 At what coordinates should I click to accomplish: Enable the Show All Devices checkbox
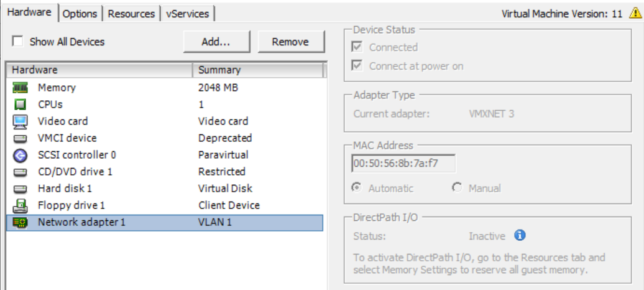click(x=18, y=42)
